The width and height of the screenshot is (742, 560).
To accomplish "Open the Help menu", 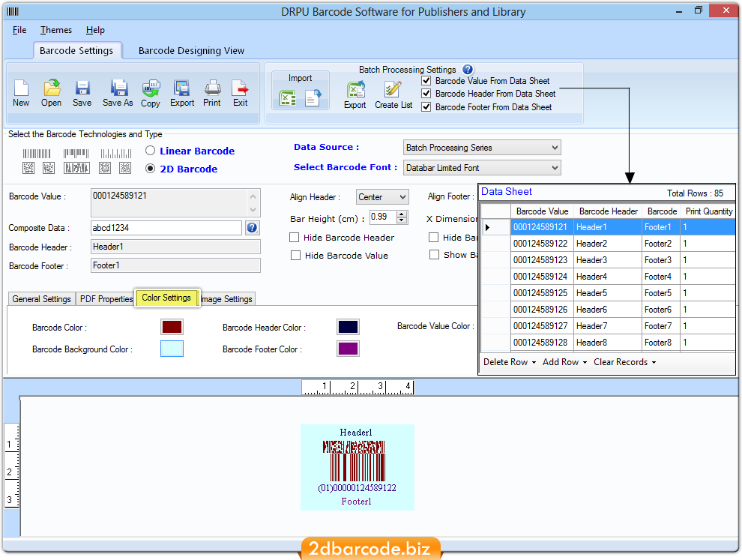I will click(x=95, y=30).
